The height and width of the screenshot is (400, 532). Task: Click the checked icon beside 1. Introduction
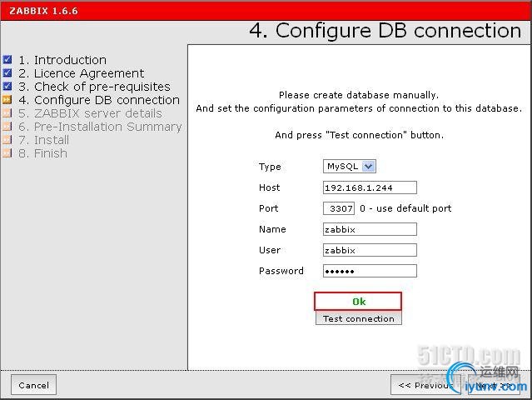click(x=7, y=60)
